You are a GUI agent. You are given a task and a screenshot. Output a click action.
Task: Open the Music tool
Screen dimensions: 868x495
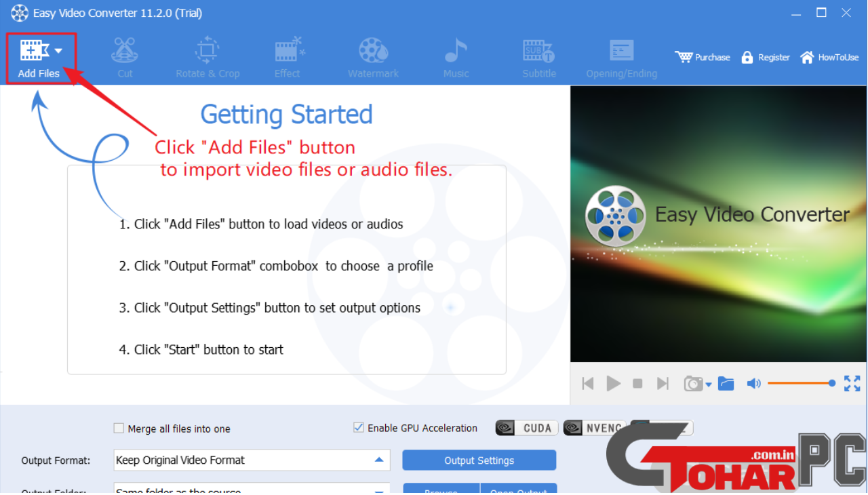(x=456, y=58)
